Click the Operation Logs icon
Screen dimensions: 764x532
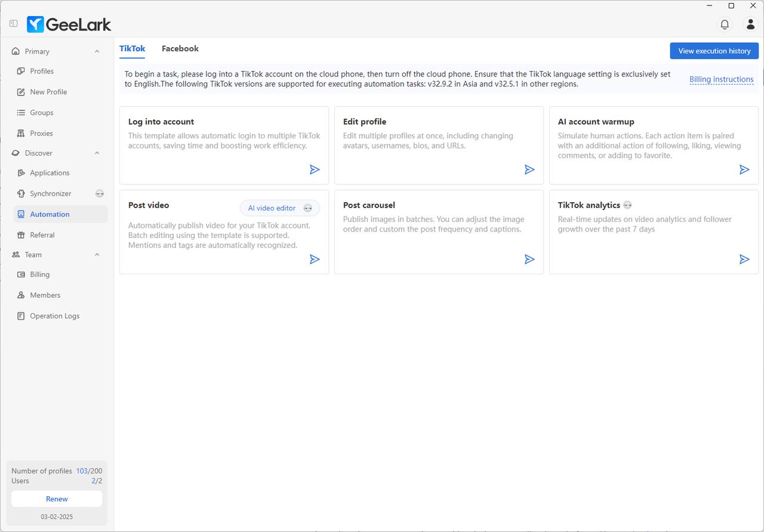click(21, 316)
